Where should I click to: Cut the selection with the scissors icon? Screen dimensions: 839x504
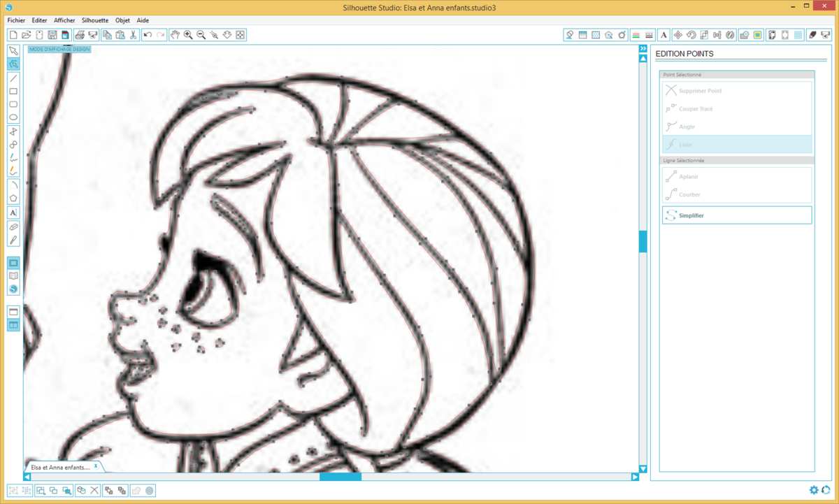click(x=133, y=34)
